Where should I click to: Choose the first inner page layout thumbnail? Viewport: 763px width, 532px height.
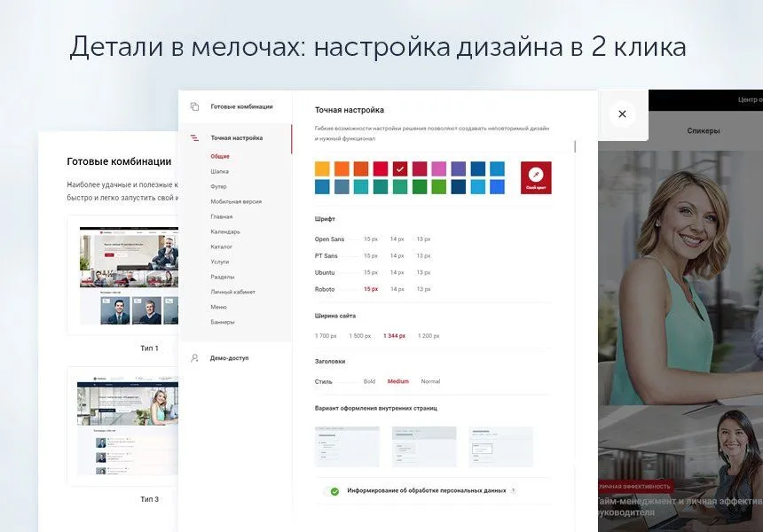[347, 447]
